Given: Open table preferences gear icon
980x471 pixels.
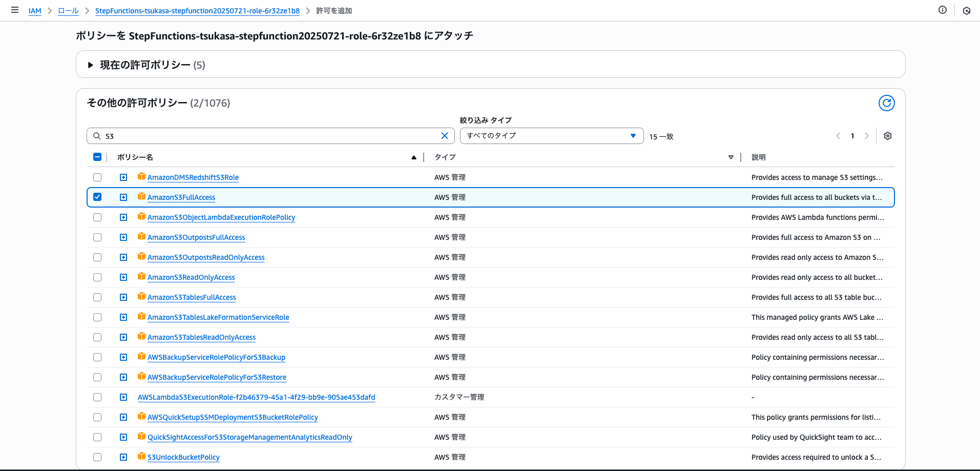Looking at the screenshot, I should click(x=888, y=136).
